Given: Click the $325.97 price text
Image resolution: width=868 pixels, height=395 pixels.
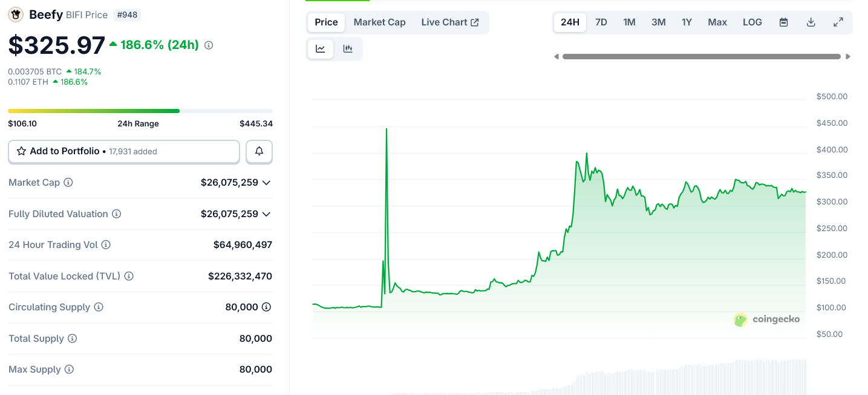Looking at the screenshot, I should 57,45.
